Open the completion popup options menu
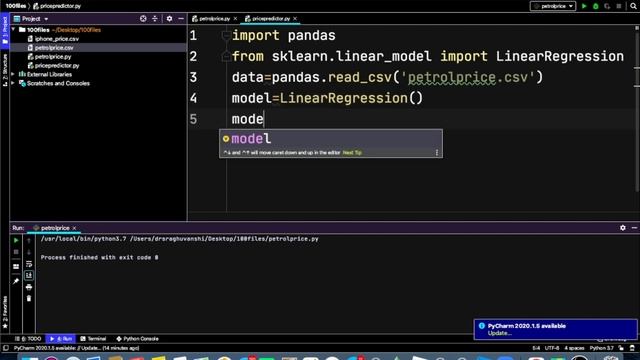 coord(437,153)
